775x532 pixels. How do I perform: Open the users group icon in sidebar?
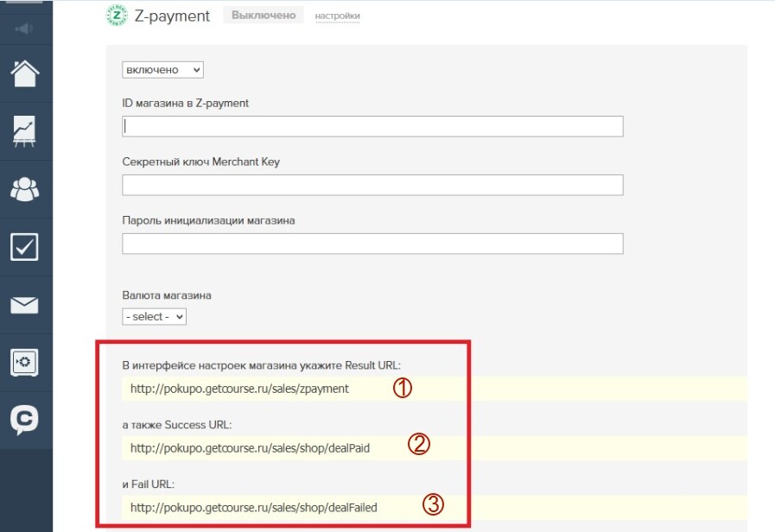coord(25,188)
